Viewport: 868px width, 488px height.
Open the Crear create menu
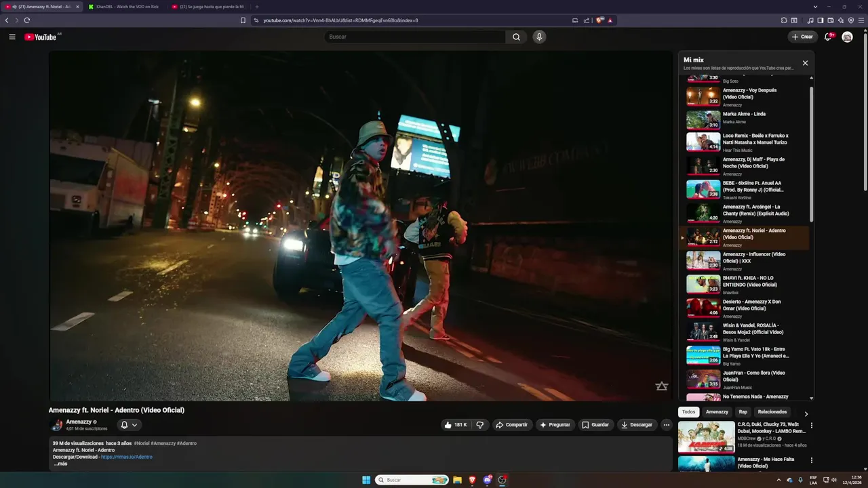coord(802,37)
